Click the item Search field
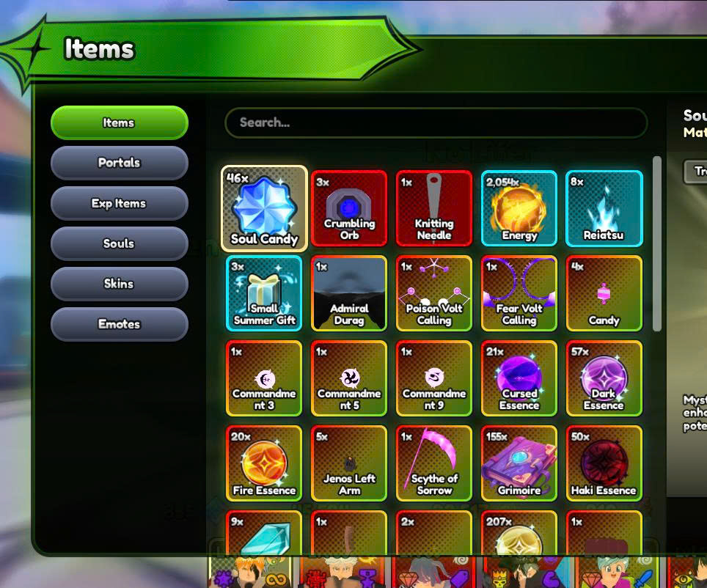Screen dimensions: 707x588 [436, 122]
